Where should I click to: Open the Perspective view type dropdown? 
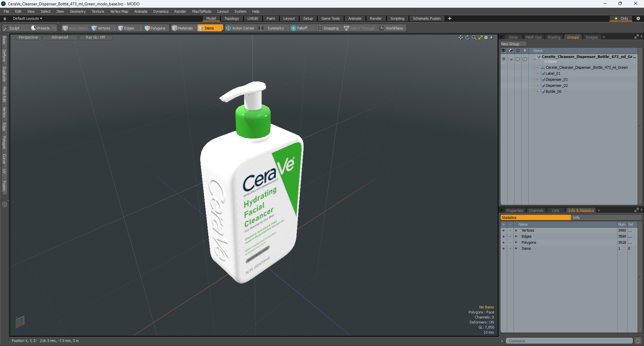(28, 38)
